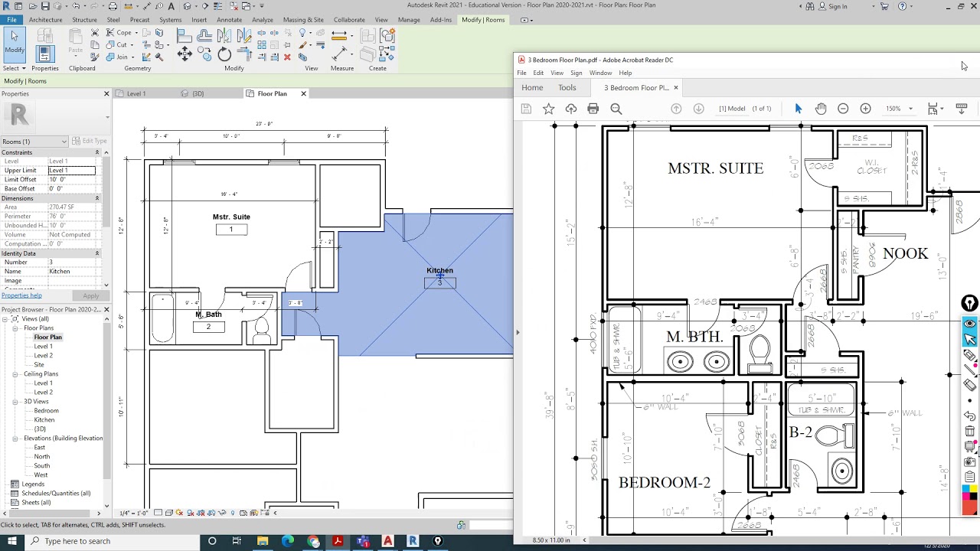Click the find magnifier icon in Acrobat
The width and height of the screenshot is (980, 551).
(616, 109)
